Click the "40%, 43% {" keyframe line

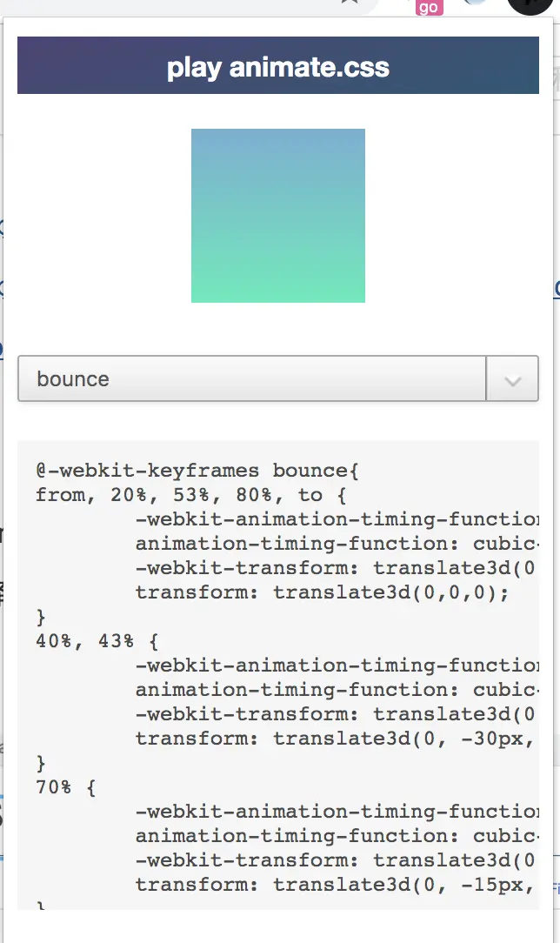point(97,641)
